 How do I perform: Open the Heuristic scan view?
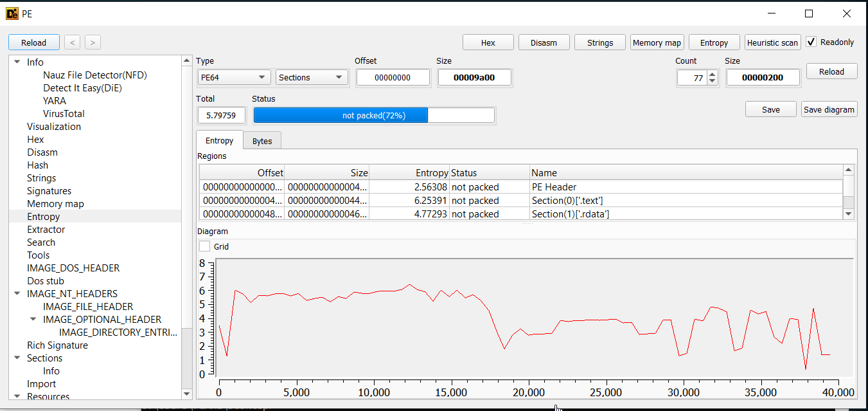772,42
